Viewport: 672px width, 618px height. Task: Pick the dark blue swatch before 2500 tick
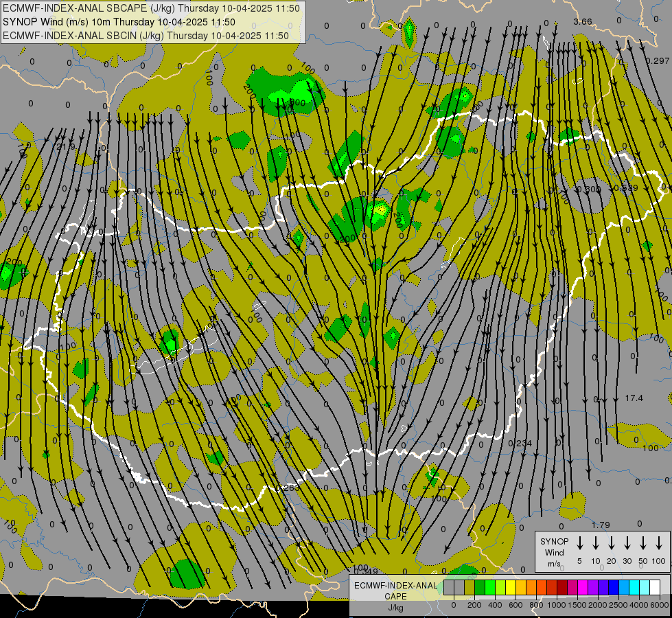point(613,587)
